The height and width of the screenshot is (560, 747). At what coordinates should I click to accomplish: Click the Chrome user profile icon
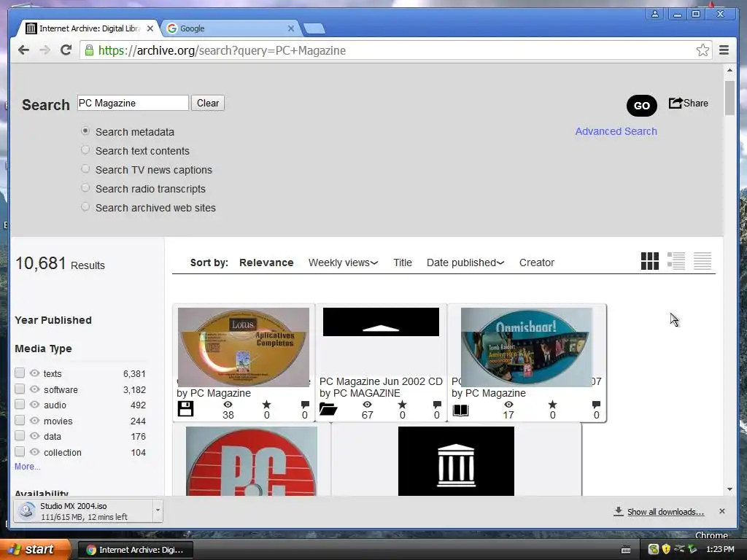pos(655,14)
